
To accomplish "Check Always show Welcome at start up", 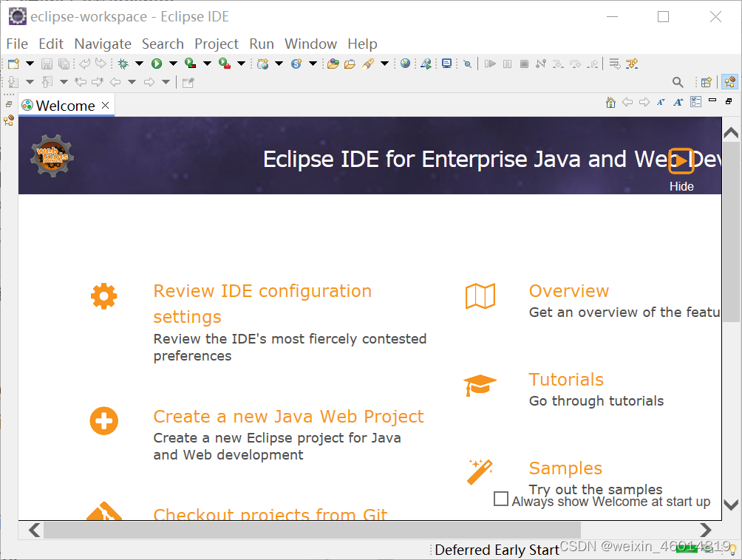I will tap(501, 499).
